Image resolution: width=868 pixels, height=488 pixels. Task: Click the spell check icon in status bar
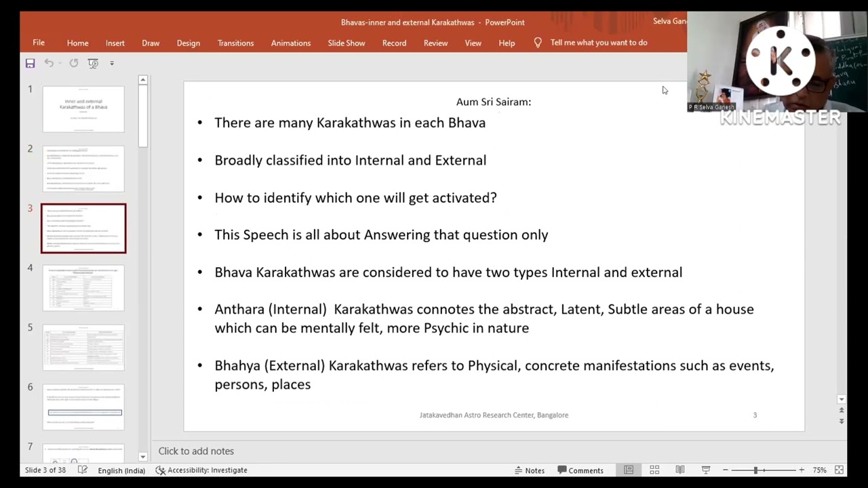[x=83, y=470]
